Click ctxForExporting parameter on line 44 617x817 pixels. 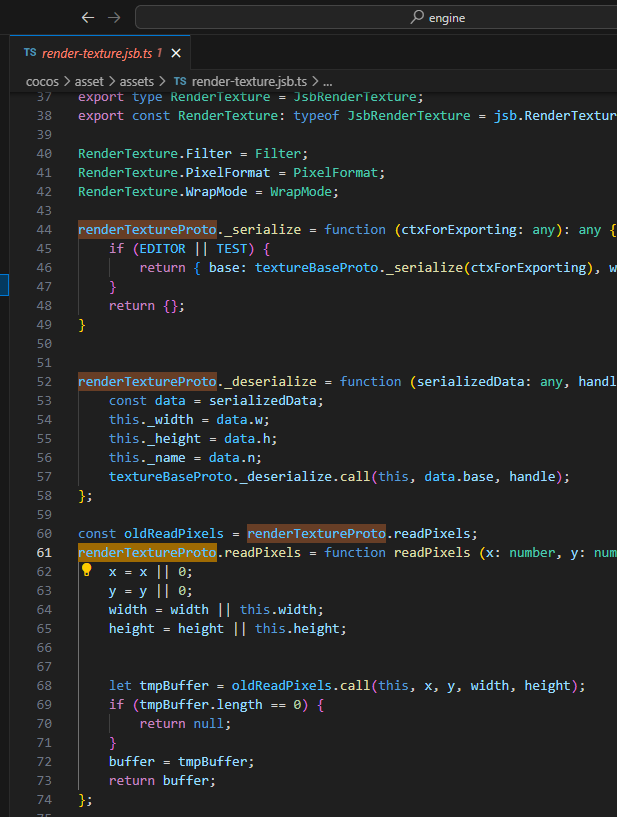pos(459,230)
